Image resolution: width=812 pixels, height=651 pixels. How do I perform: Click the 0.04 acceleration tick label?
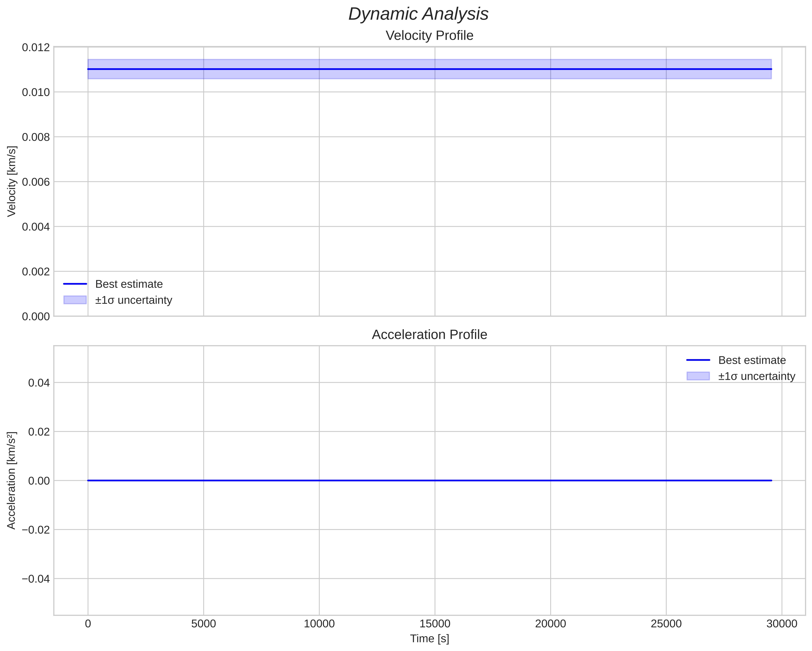click(39, 383)
